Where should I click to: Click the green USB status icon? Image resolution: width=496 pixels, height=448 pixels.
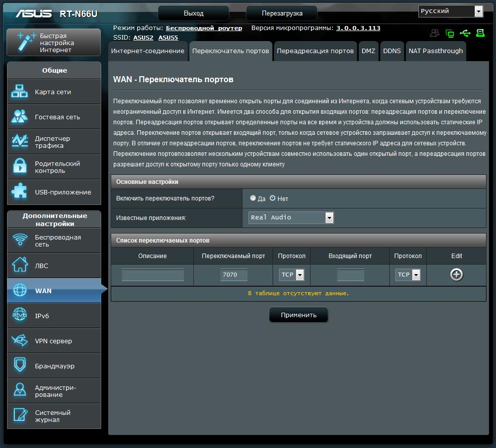465,33
